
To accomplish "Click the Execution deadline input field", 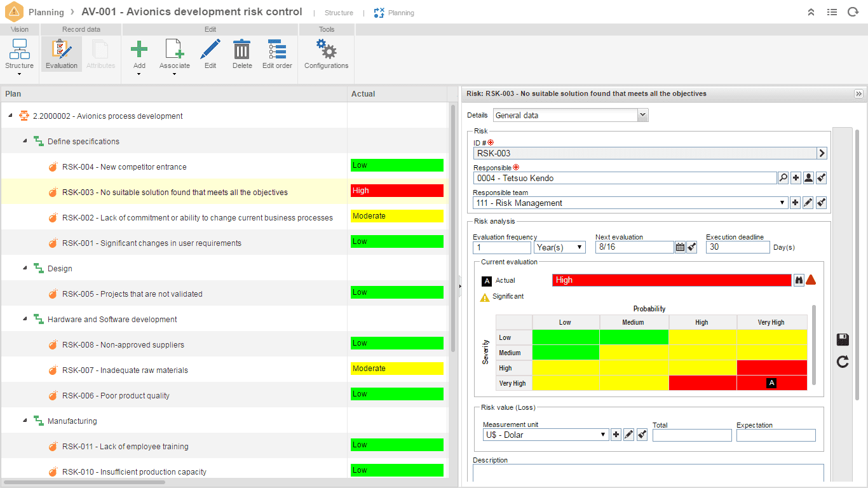I will (x=738, y=247).
